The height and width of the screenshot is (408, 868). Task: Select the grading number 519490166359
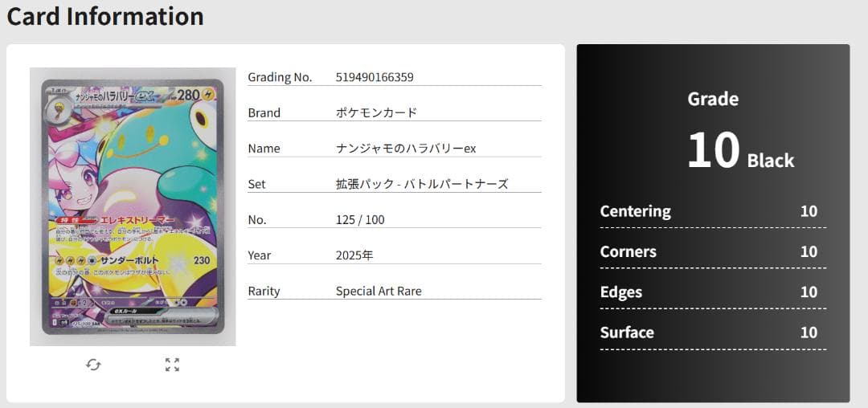point(375,77)
